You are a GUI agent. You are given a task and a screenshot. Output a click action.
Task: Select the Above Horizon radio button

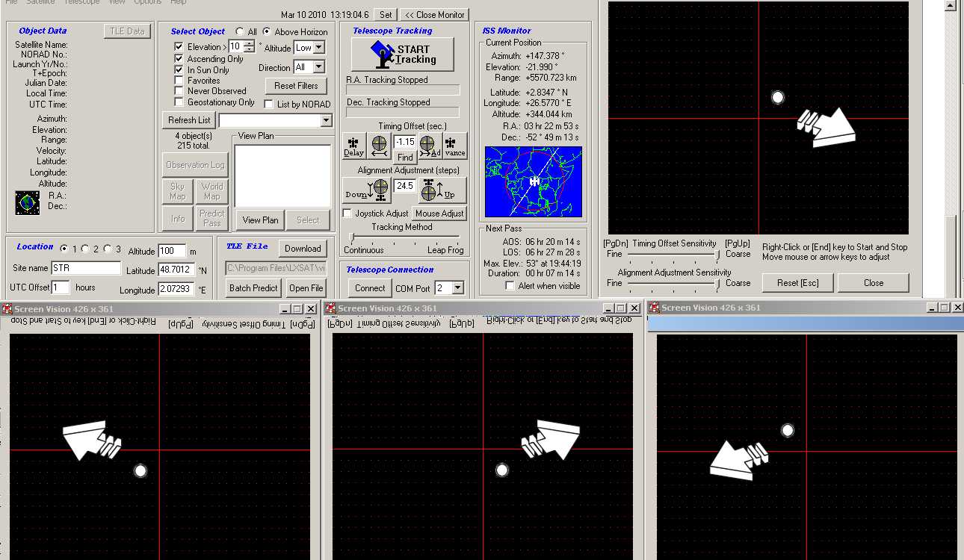(x=267, y=32)
